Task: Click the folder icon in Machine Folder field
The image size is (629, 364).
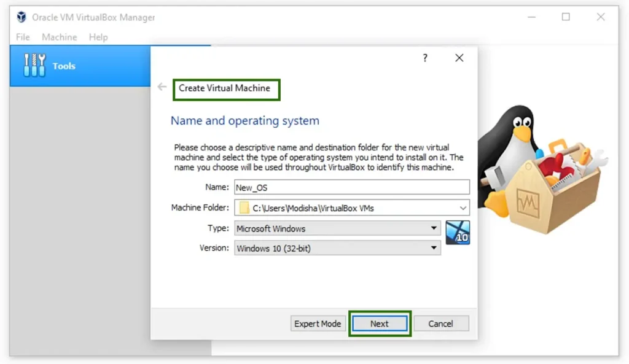Action: (x=244, y=207)
